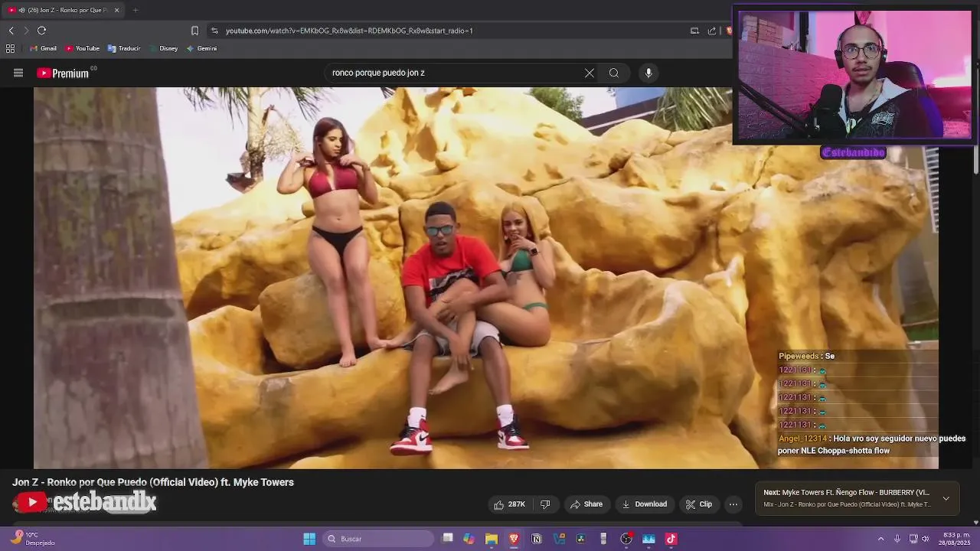Image resolution: width=980 pixels, height=551 pixels.
Task: Start voice search with microphone icon
Action: [x=648, y=73]
